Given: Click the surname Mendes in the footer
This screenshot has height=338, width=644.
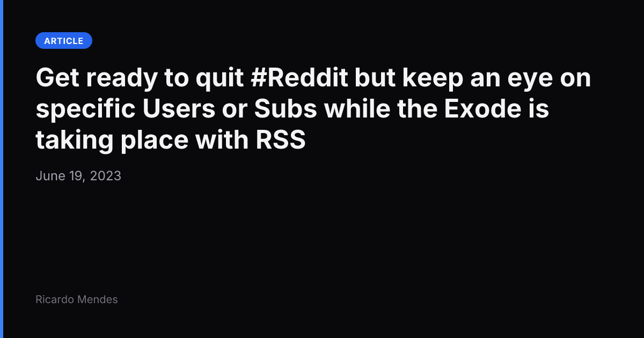Looking at the screenshot, I should click(x=98, y=299).
